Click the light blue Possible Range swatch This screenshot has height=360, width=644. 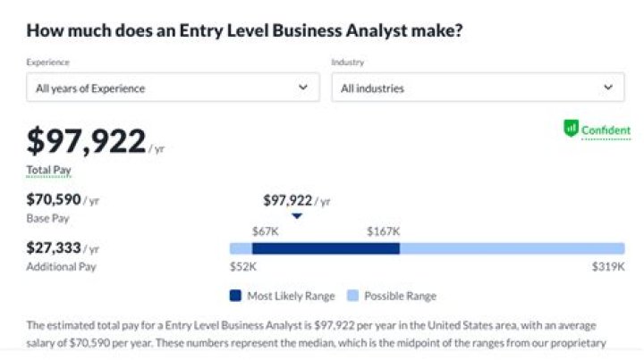click(x=354, y=296)
